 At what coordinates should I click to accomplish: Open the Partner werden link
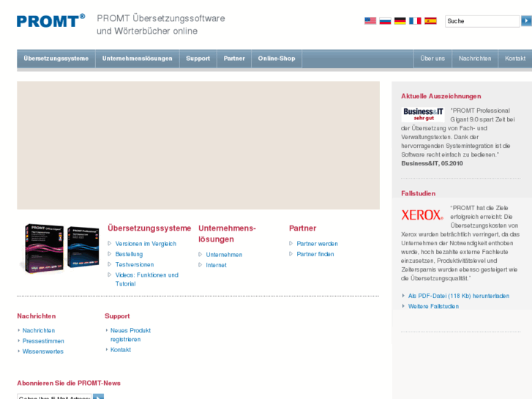[317, 244]
